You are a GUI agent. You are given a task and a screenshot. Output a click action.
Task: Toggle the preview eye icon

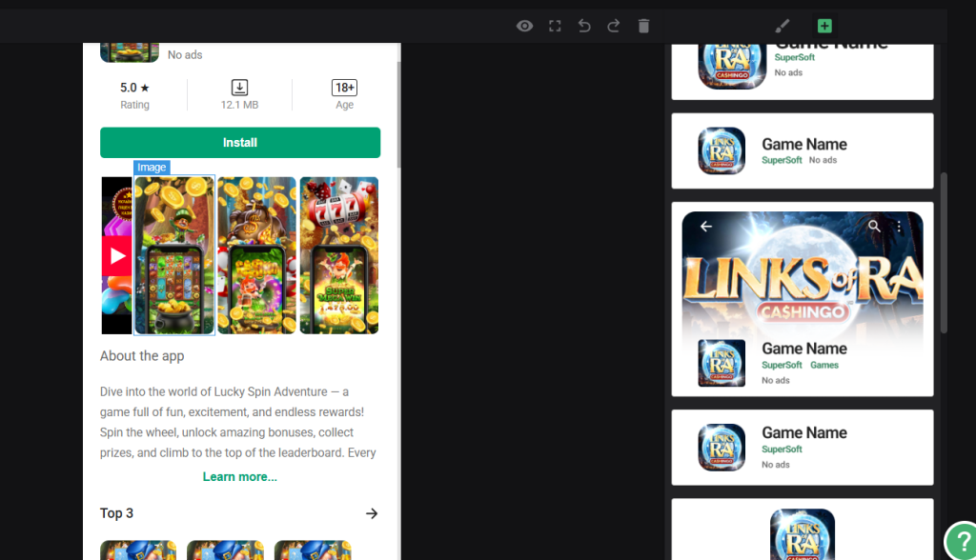point(524,26)
